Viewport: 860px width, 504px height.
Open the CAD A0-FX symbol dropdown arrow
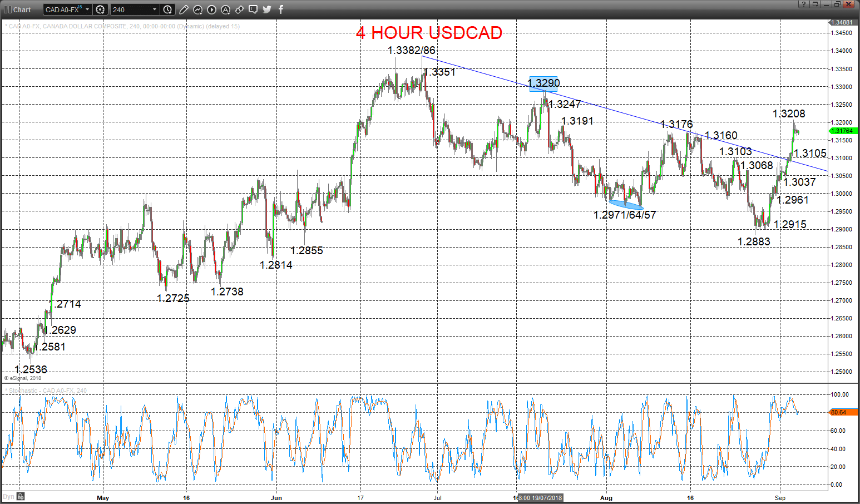tap(87, 9)
